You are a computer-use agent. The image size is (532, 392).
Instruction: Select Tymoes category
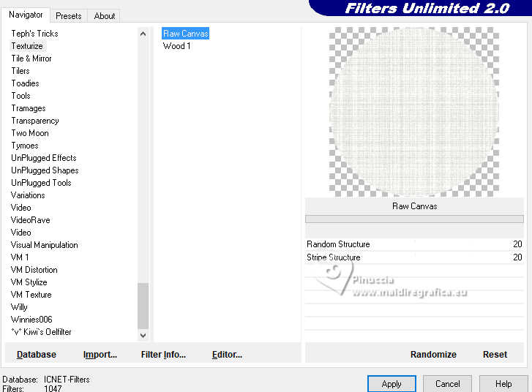[25, 146]
